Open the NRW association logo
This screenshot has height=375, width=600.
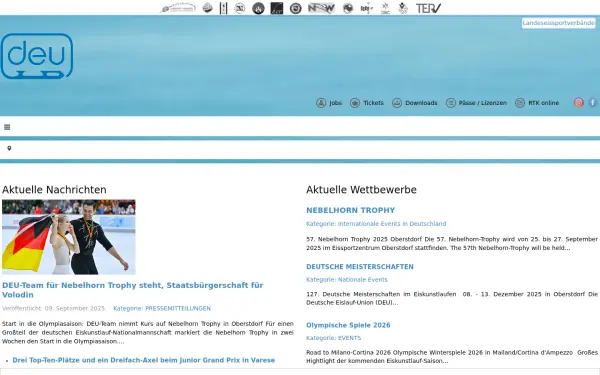pos(321,8)
